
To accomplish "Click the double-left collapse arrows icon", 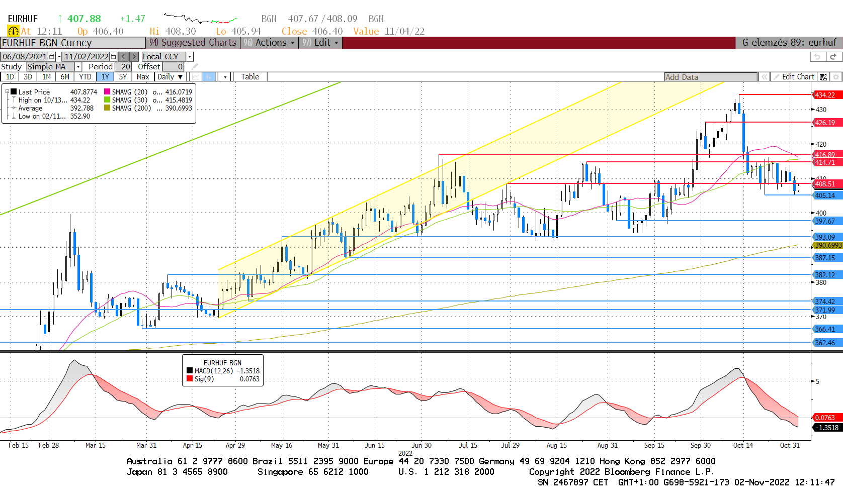I will click(765, 77).
